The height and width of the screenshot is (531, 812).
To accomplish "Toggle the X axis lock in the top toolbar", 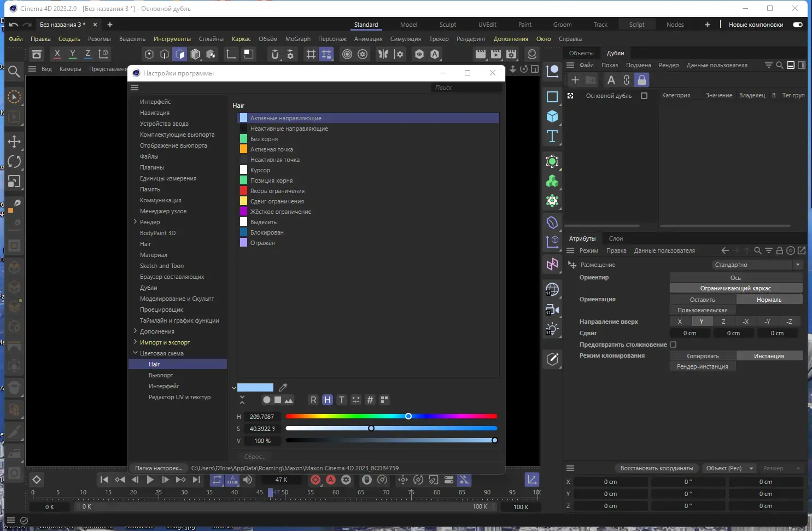I will pos(57,54).
